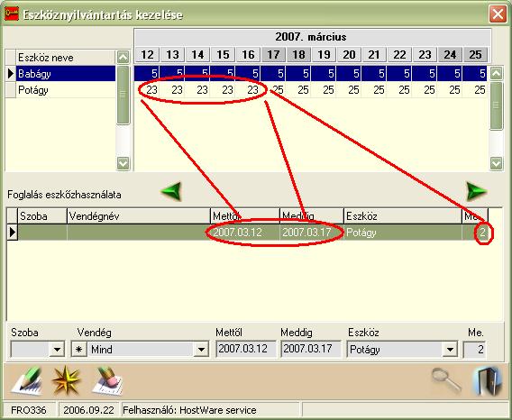Click the Me. quantity input field
This screenshot has height=420, width=512.
click(x=474, y=350)
